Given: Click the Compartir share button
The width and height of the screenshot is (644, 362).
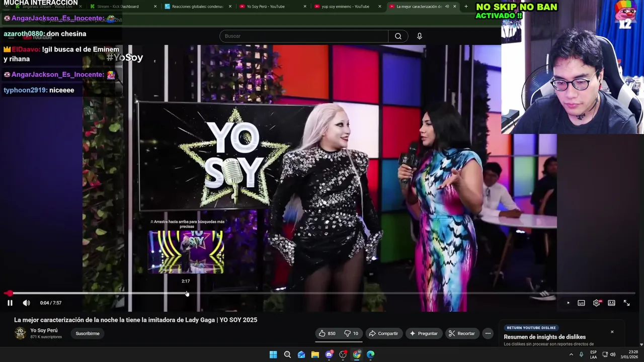Looking at the screenshot, I should (x=383, y=333).
